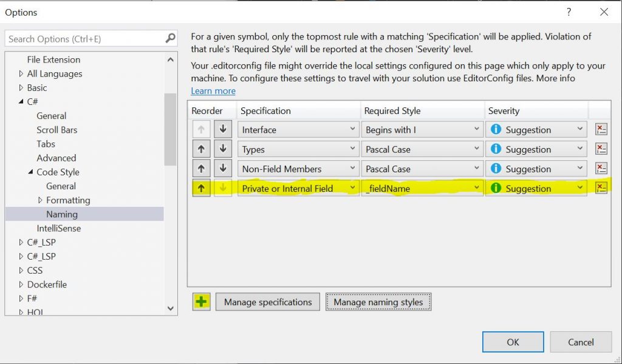Click in the Search Options field
This screenshot has width=622, height=364.
click(85, 39)
